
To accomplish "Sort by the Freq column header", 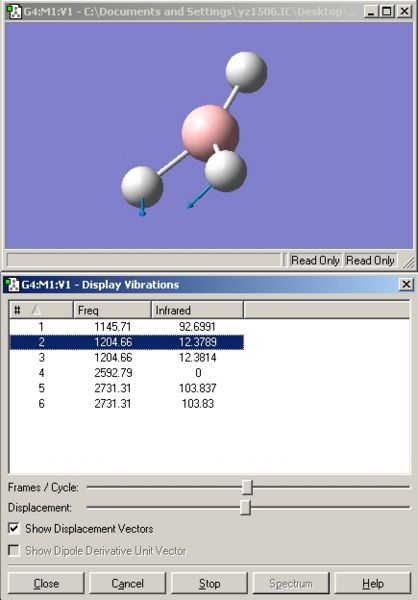I will [x=112, y=310].
